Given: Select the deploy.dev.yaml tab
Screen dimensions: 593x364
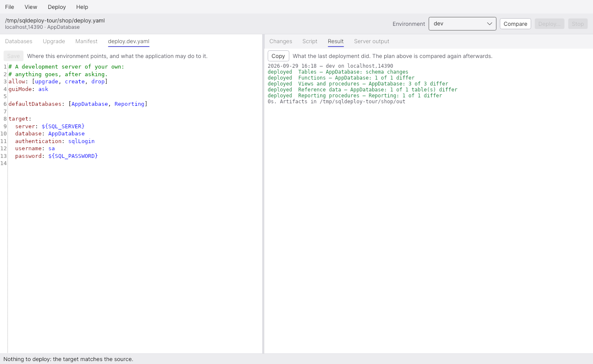Looking at the screenshot, I should (x=129, y=41).
